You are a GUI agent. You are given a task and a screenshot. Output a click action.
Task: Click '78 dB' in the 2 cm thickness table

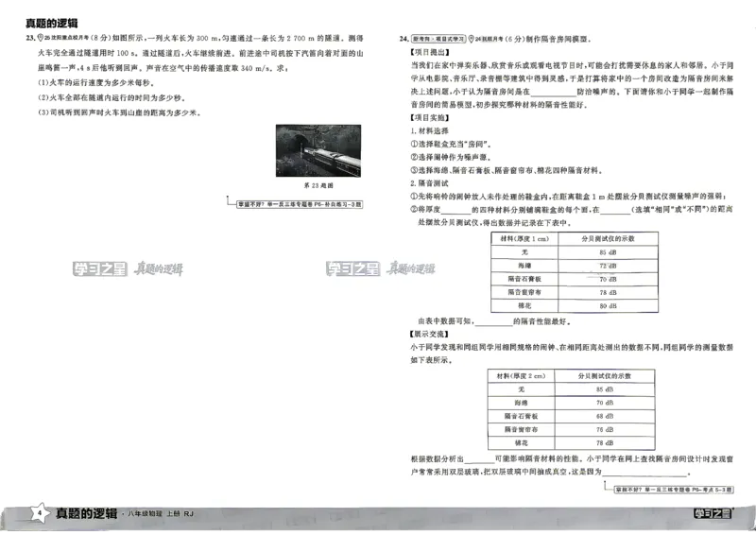pos(605,443)
